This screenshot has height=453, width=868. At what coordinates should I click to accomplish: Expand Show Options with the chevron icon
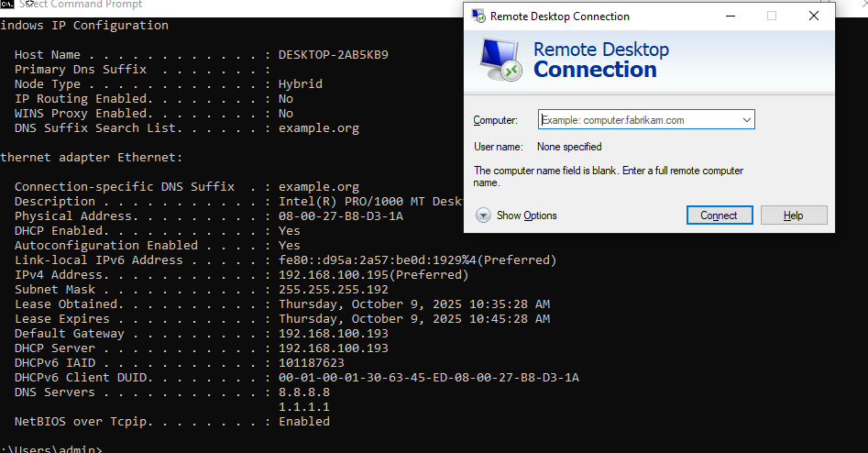coord(483,215)
